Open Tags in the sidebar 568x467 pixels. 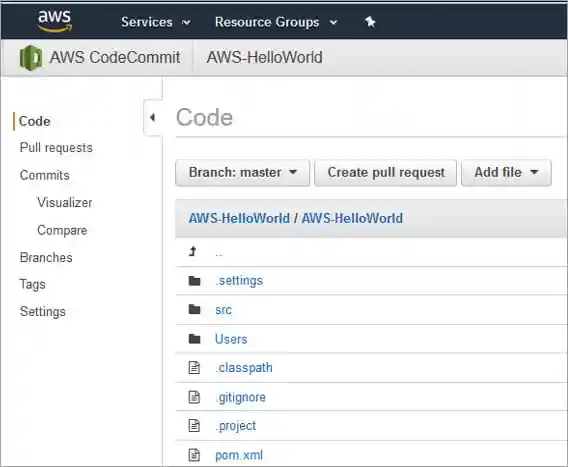(x=33, y=284)
